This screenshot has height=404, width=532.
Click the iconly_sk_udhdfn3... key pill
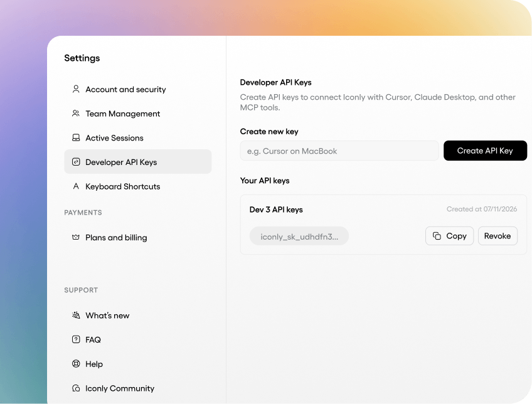point(299,237)
